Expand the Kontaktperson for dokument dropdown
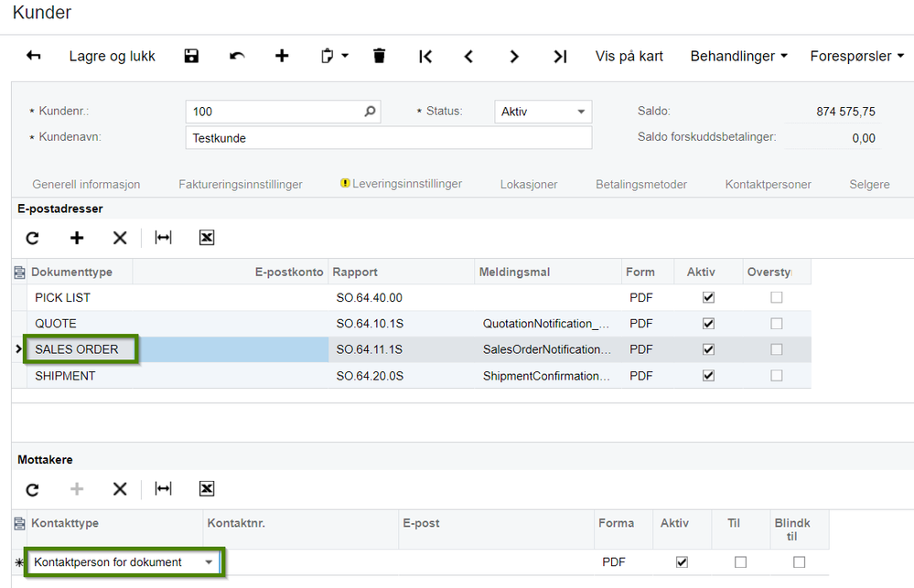The width and height of the screenshot is (914, 588). point(209,562)
